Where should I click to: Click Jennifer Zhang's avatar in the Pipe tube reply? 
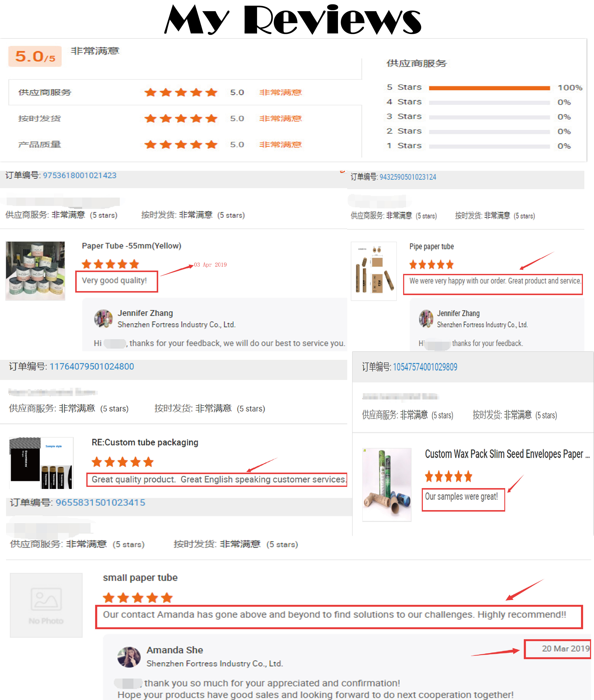pyautogui.click(x=426, y=319)
